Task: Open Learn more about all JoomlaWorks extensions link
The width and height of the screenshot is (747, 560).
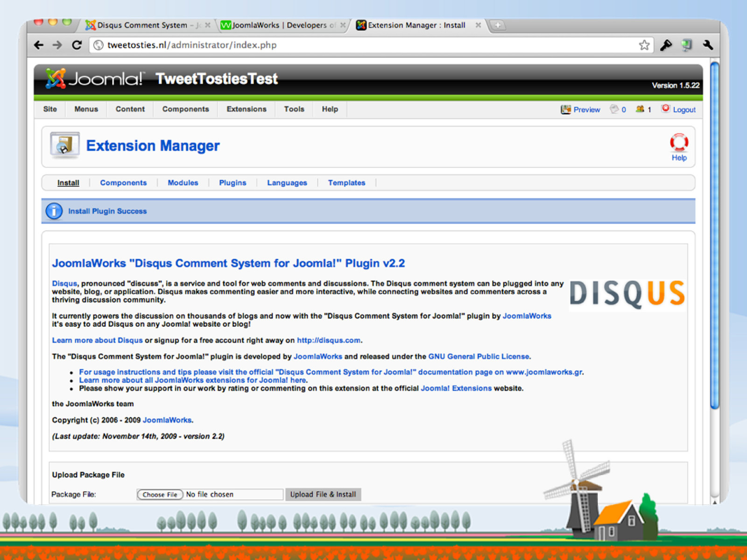Action: 193,380
